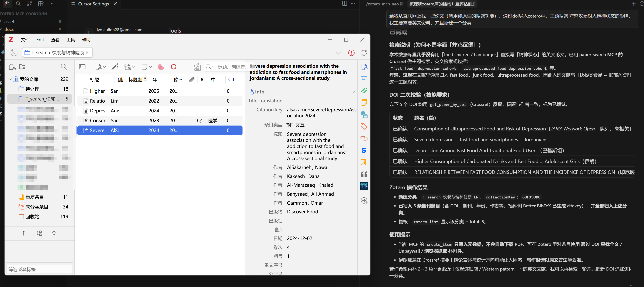Toggle dark mode moon icon
Image resolution: width=644 pixels, height=287 pixels.
click(x=14, y=53)
